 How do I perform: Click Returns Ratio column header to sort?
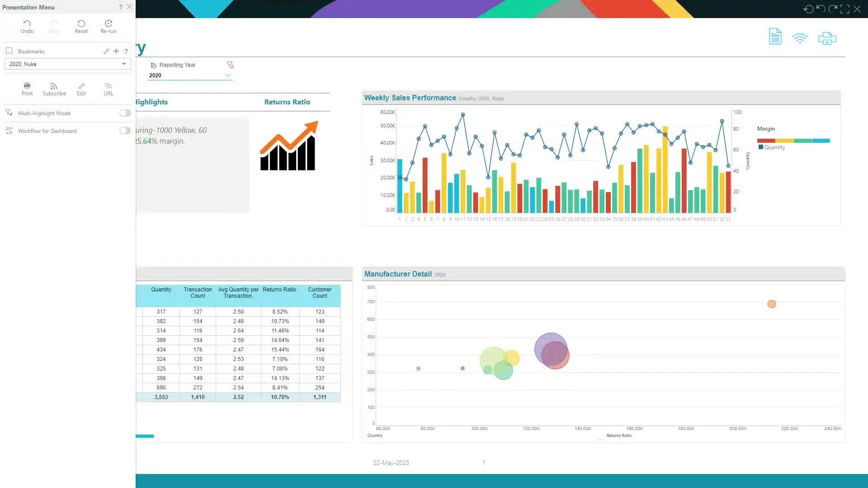click(279, 290)
